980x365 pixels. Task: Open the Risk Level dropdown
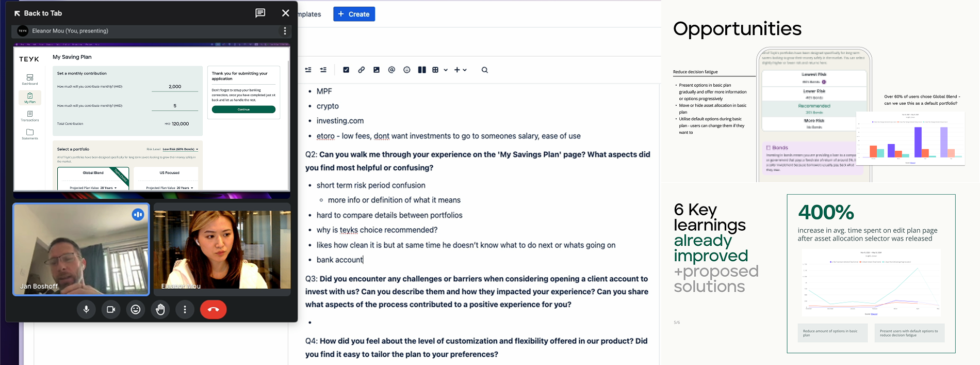pyautogui.click(x=180, y=149)
